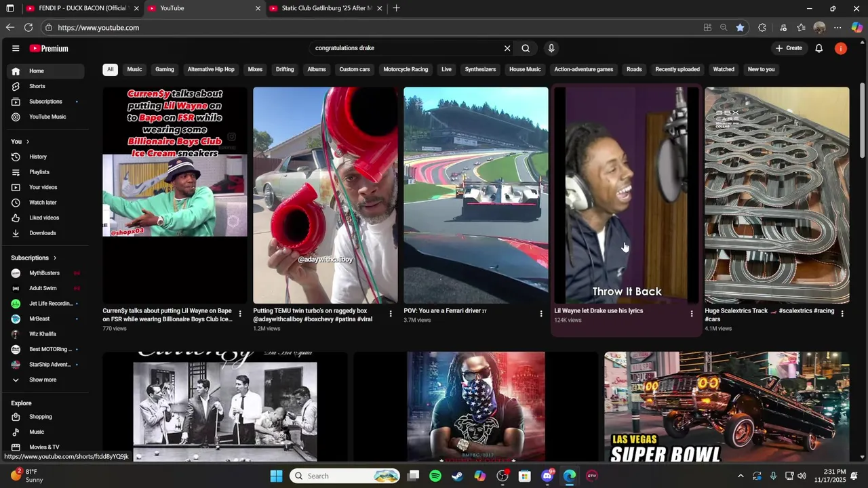Select the Drifting filter chip
Image resolution: width=868 pixels, height=488 pixels.
click(285, 69)
